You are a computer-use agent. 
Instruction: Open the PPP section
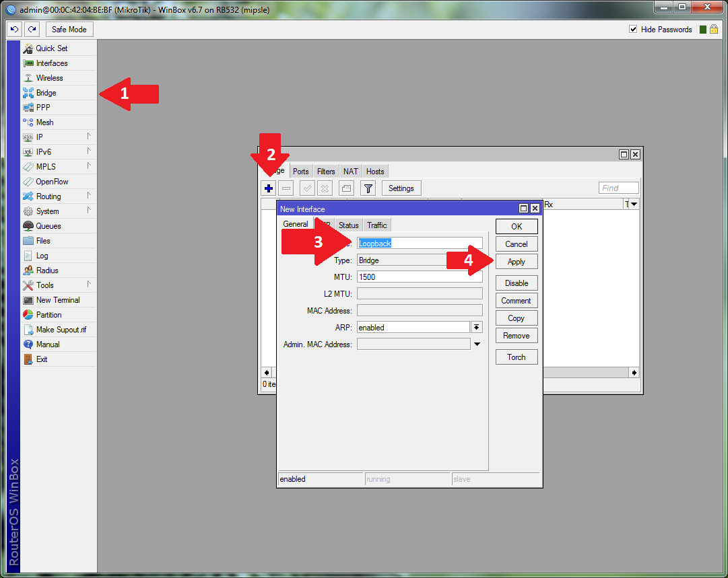point(59,108)
